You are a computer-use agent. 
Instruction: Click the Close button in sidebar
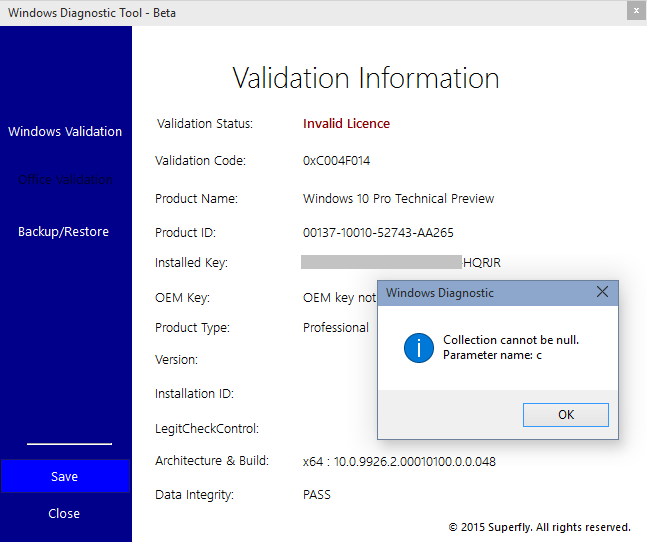64,514
